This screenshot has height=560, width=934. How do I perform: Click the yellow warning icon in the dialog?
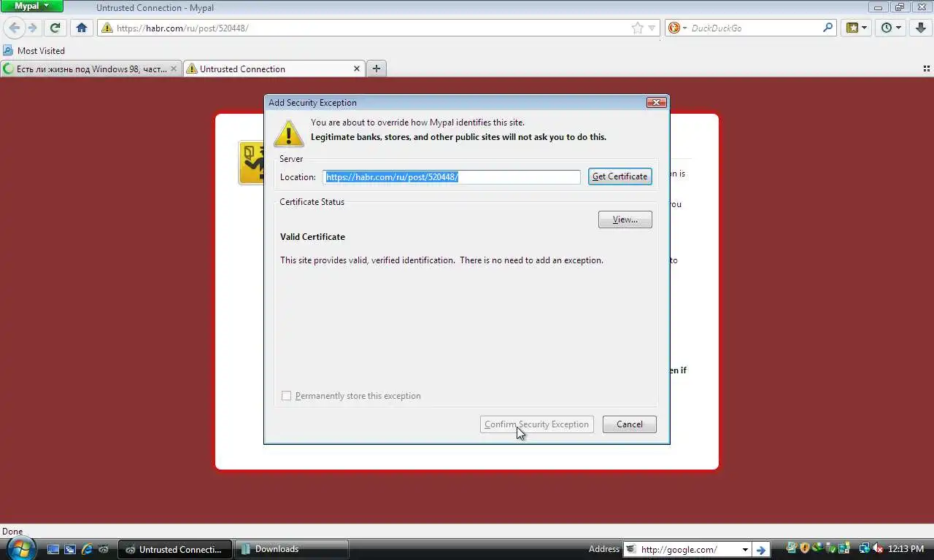288,133
